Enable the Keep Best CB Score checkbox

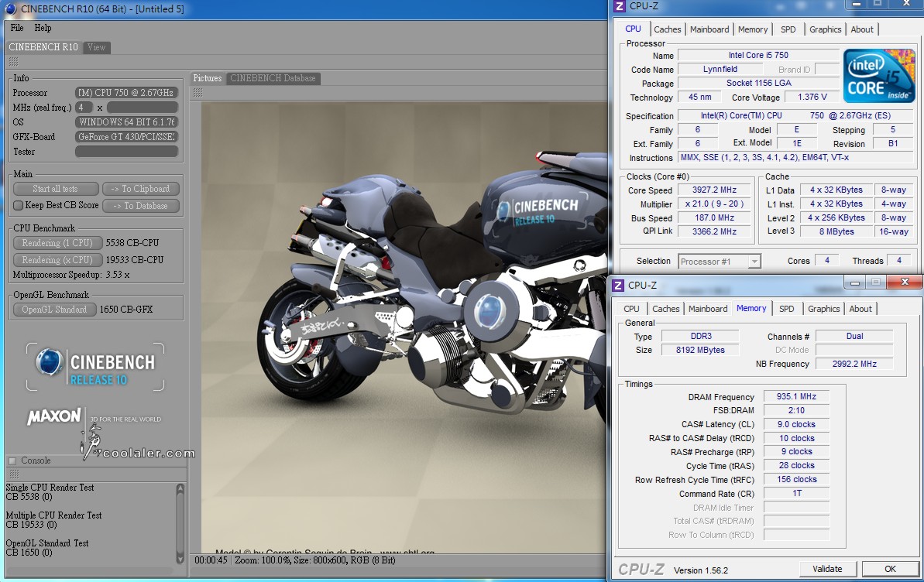pyautogui.click(x=19, y=206)
